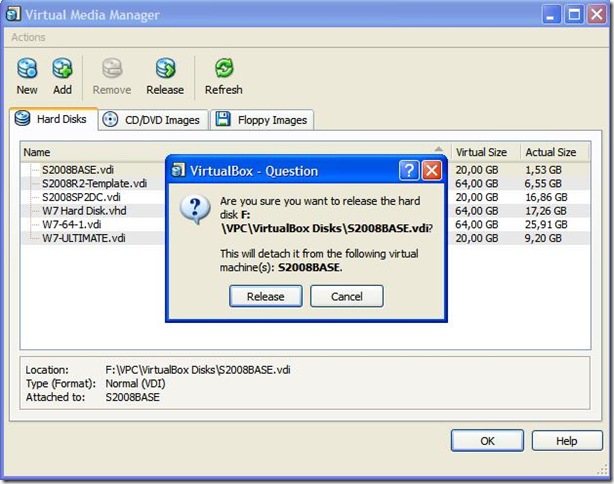Screen dimensions: 614x484
Task: Click the Help button
Action: 567,441
